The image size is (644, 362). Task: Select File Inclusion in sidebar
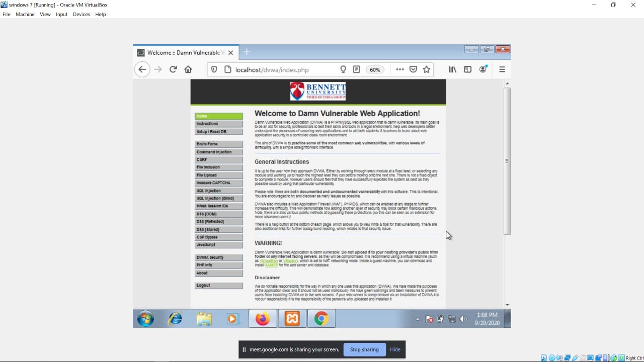click(x=219, y=167)
